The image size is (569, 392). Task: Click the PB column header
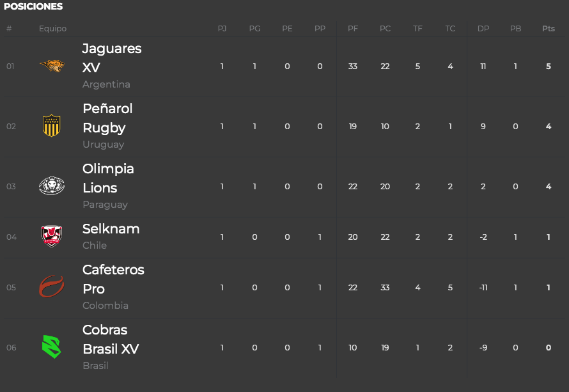point(515,29)
